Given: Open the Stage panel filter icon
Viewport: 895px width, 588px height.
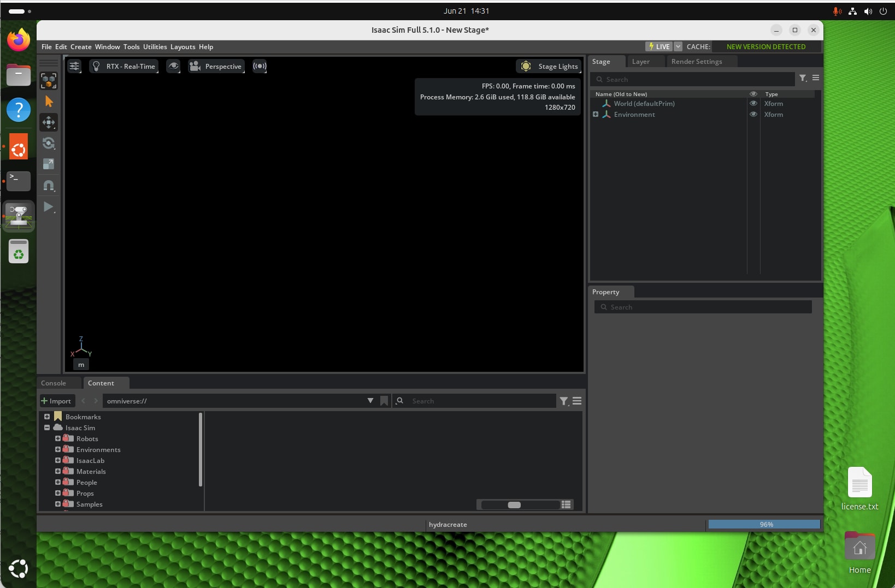Looking at the screenshot, I should pyautogui.click(x=803, y=78).
